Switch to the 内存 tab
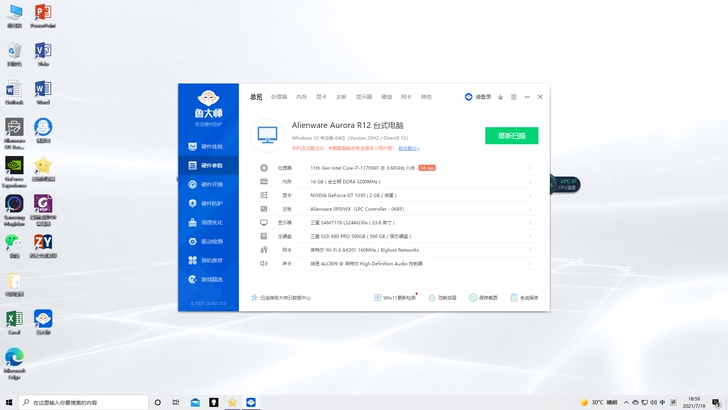 tap(301, 97)
